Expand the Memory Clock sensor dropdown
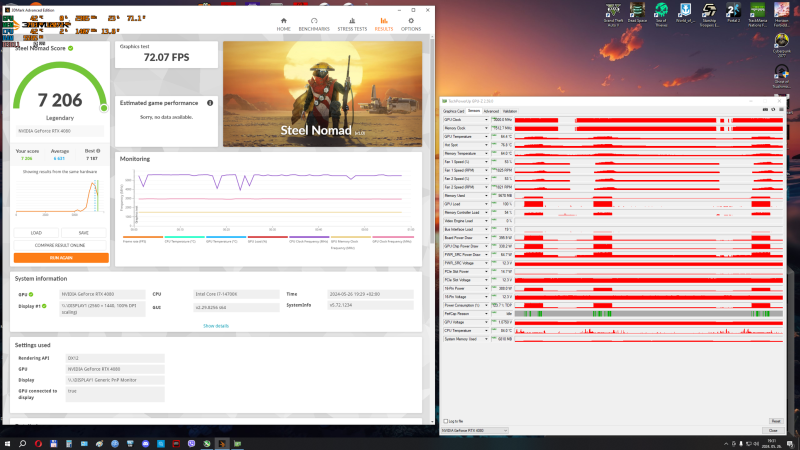This screenshot has width=800, height=450. pos(486,128)
